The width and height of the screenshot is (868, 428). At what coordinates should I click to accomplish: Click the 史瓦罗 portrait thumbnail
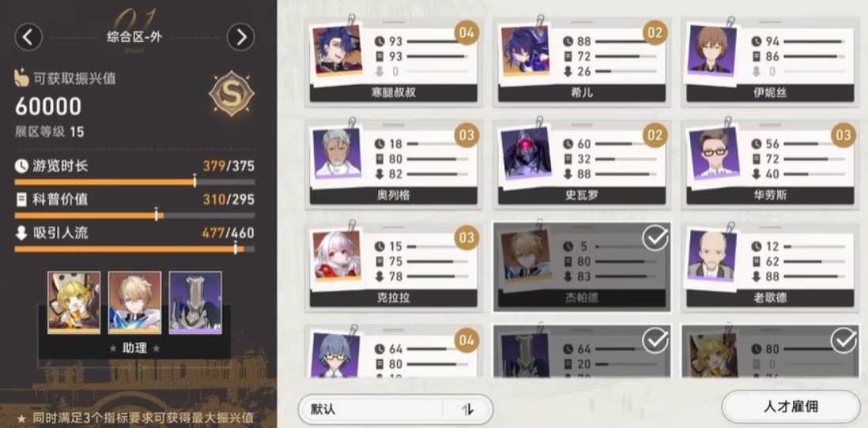pyautogui.click(x=527, y=153)
